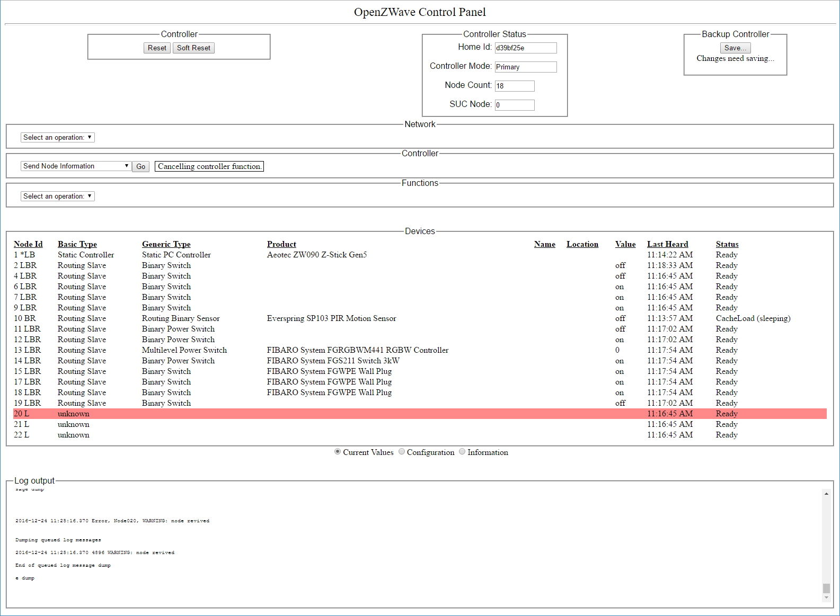Screen dimensions: 840x616
Task: Select the Information radio button
Action: [x=462, y=452]
